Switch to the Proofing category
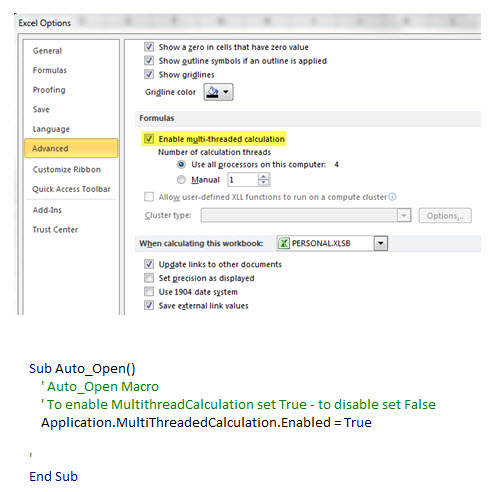Image resolution: width=499 pixels, height=492 pixels. pyautogui.click(x=49, y=90)
